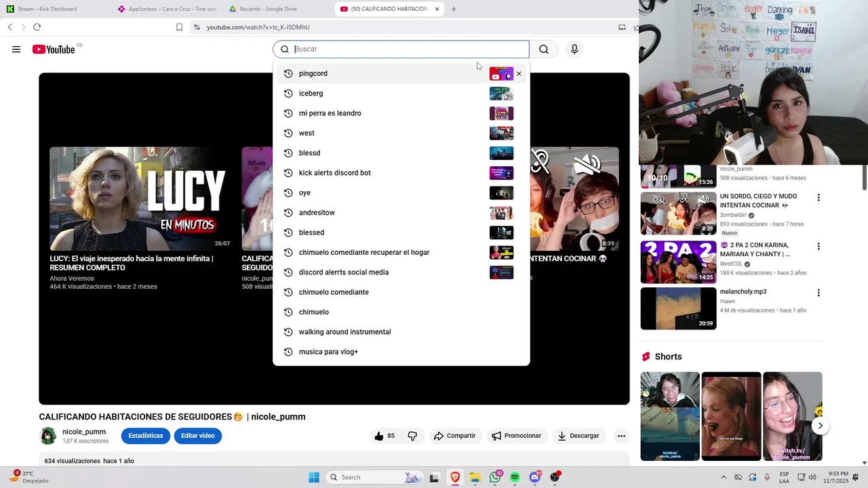Switch to the Reciente - Google Drive tab

click(278, 9)
